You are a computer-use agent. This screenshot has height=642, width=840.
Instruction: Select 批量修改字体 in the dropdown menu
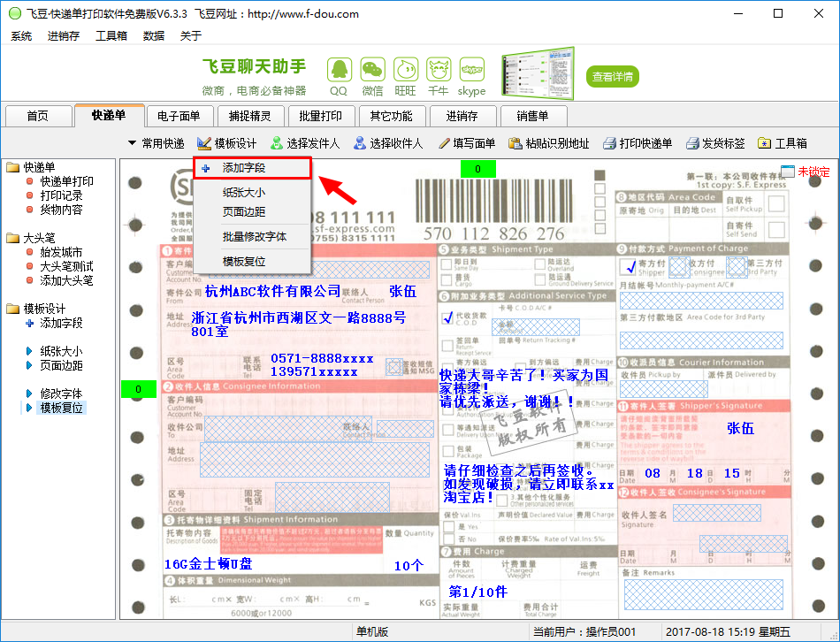point(252,236)
